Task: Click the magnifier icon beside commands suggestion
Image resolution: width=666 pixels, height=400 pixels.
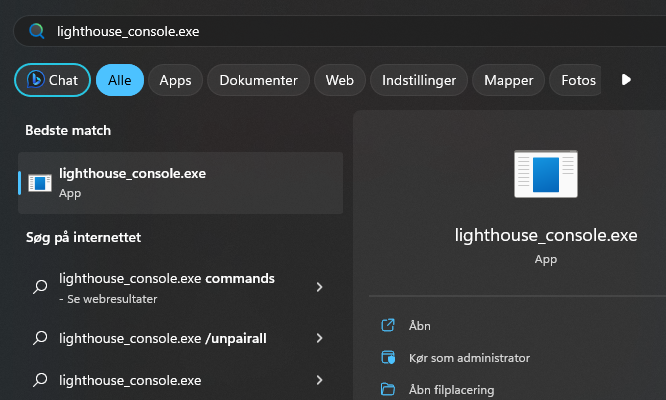Action: pos(40,287)
